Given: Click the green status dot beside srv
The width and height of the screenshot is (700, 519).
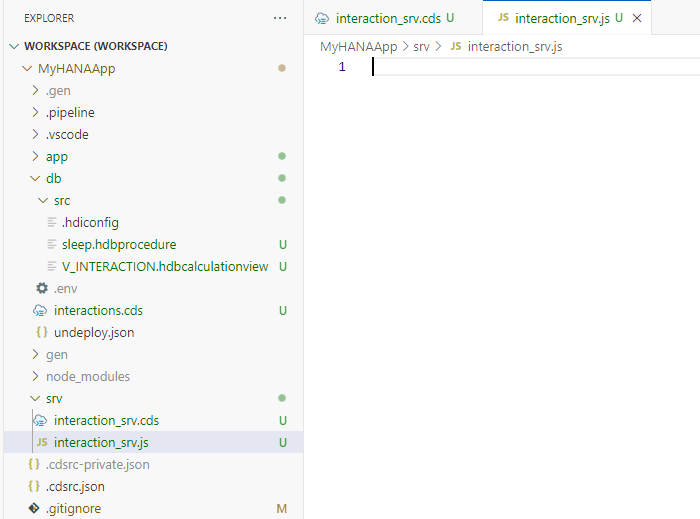Looking at the screenshot, I should tap(282, 398).
